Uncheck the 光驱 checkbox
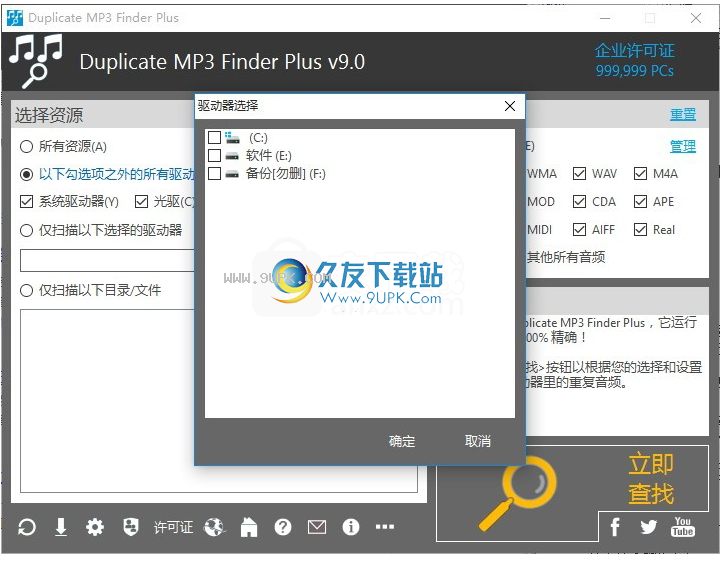 pos(141,202)
